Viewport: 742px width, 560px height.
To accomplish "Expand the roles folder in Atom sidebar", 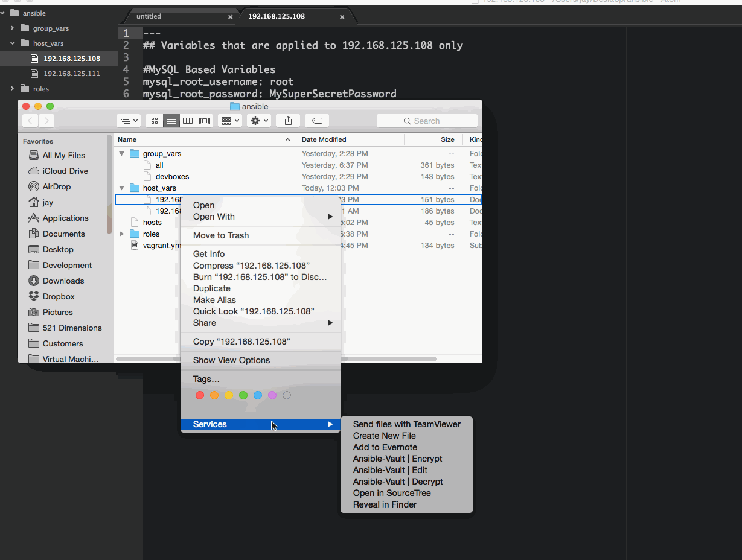I will (13, 88).
